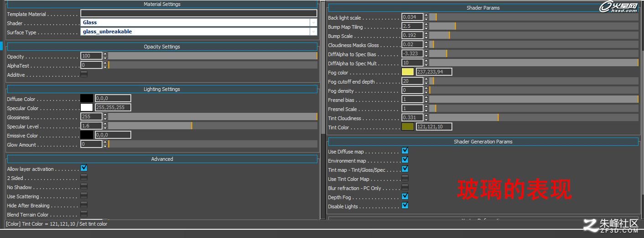Collapse the Advanced section header
644x238 pixels.
click(162, 159)
